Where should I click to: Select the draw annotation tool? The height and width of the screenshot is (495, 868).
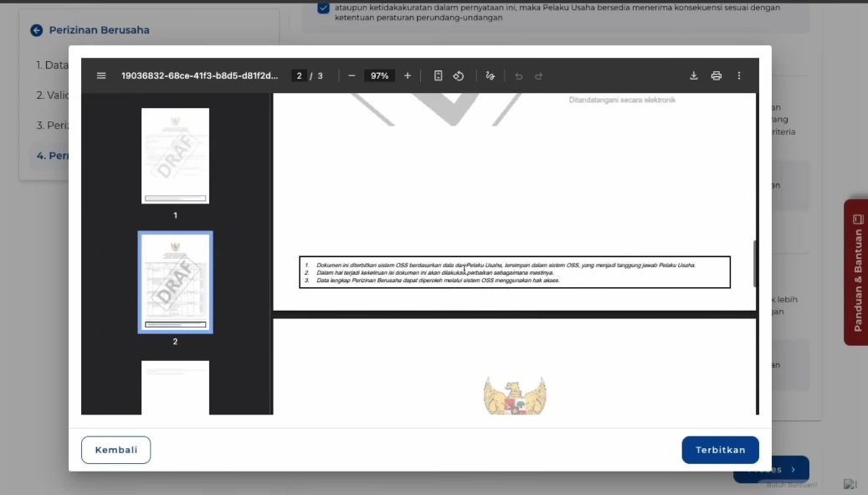490,75
